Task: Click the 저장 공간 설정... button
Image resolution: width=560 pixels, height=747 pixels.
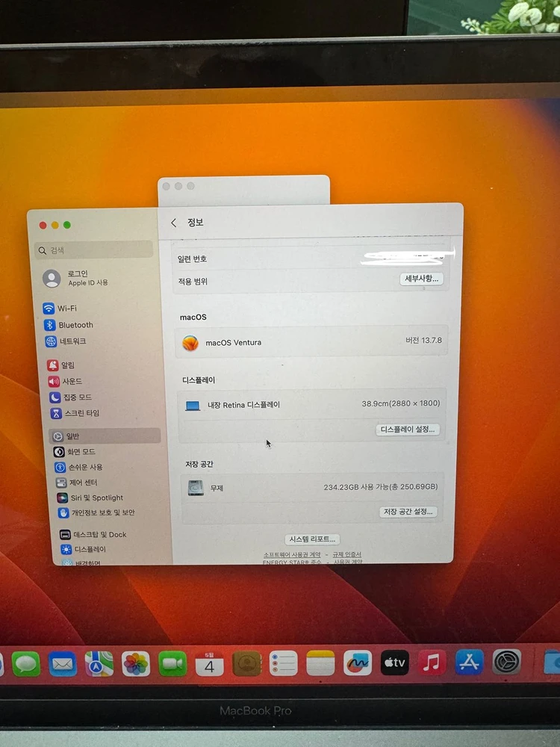Action: pyautogui.click(x=408, y=512)
